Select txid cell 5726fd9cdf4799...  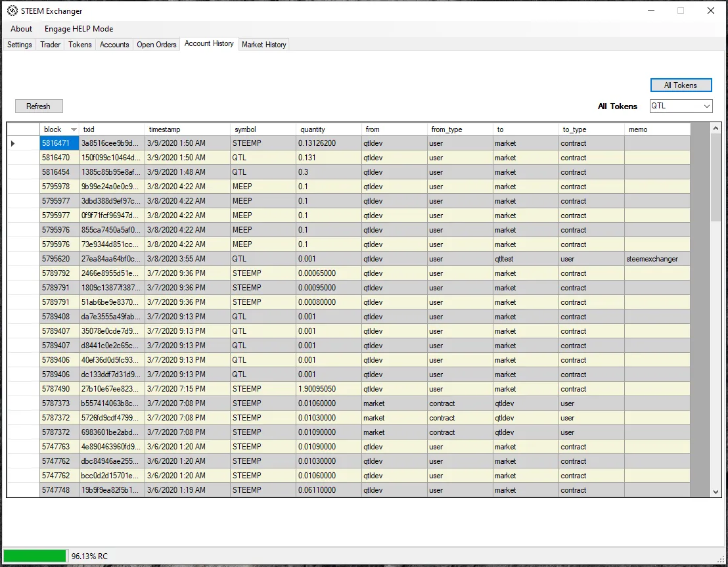(x=112, y=418)
